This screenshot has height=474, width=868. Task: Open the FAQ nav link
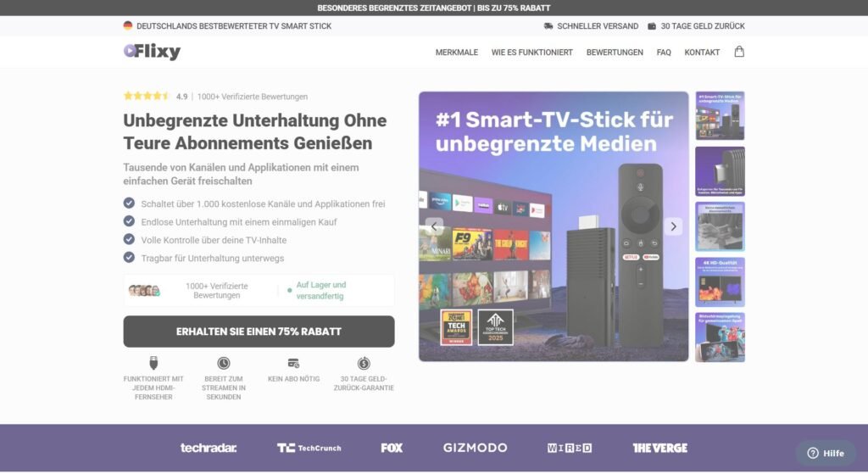pyautogui.click(x=664, y=53)
